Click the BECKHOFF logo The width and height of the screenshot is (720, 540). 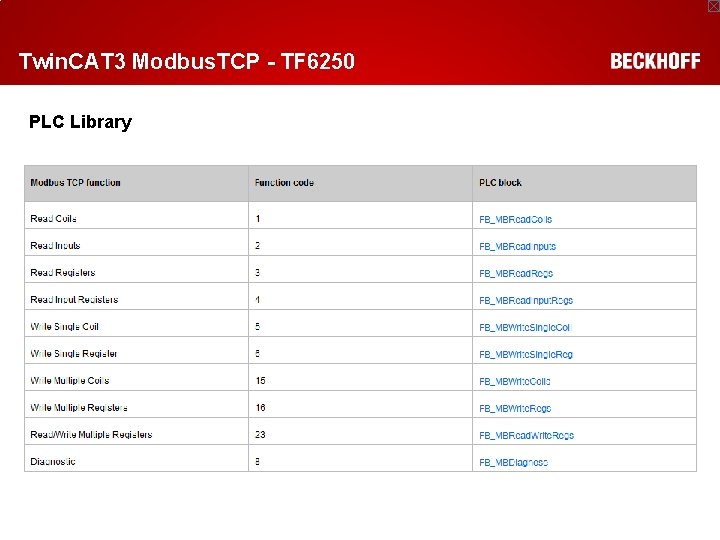point(655,61)
